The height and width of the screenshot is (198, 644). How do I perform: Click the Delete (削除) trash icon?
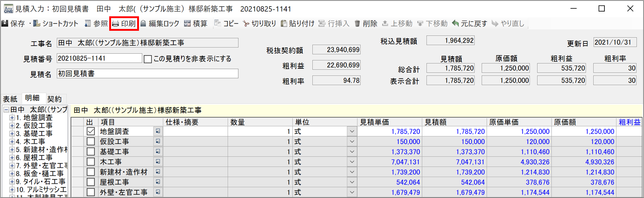(x=357, y=24)
